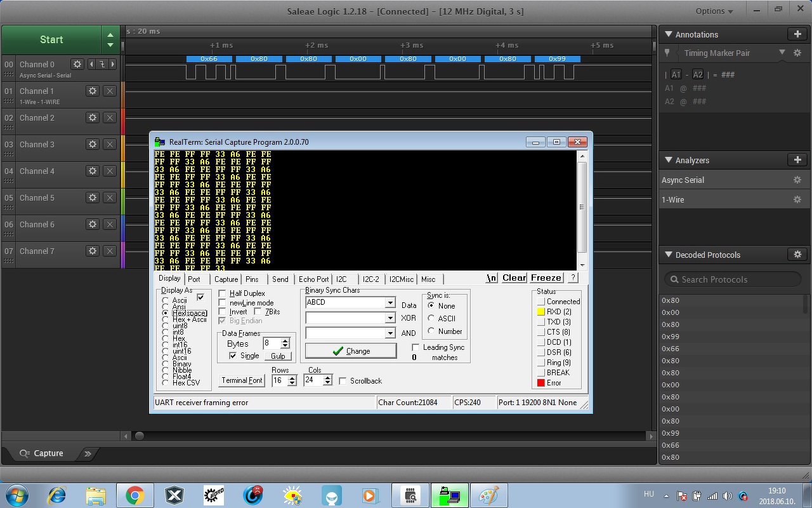Open Timing Marker Pair settings gear

797,53
